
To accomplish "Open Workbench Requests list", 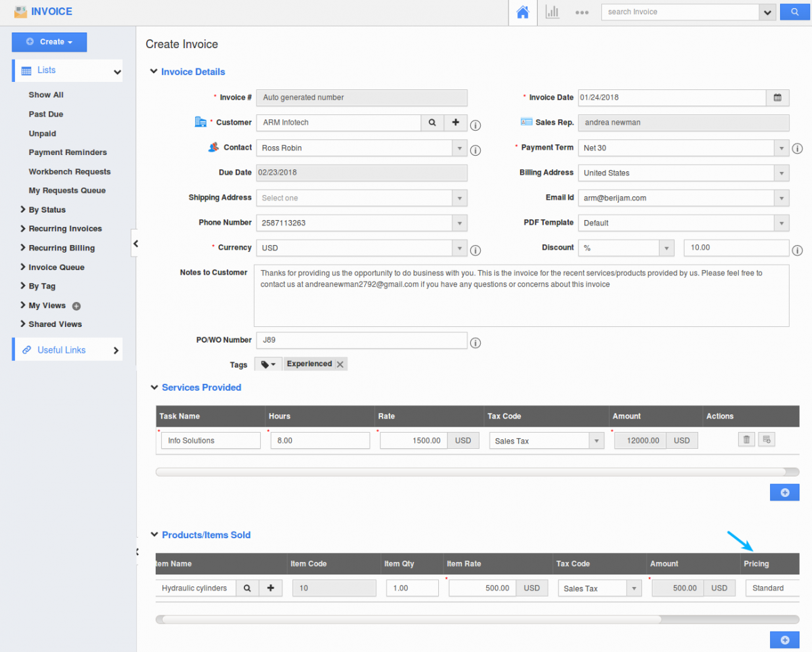I will [x=69, y=171].
